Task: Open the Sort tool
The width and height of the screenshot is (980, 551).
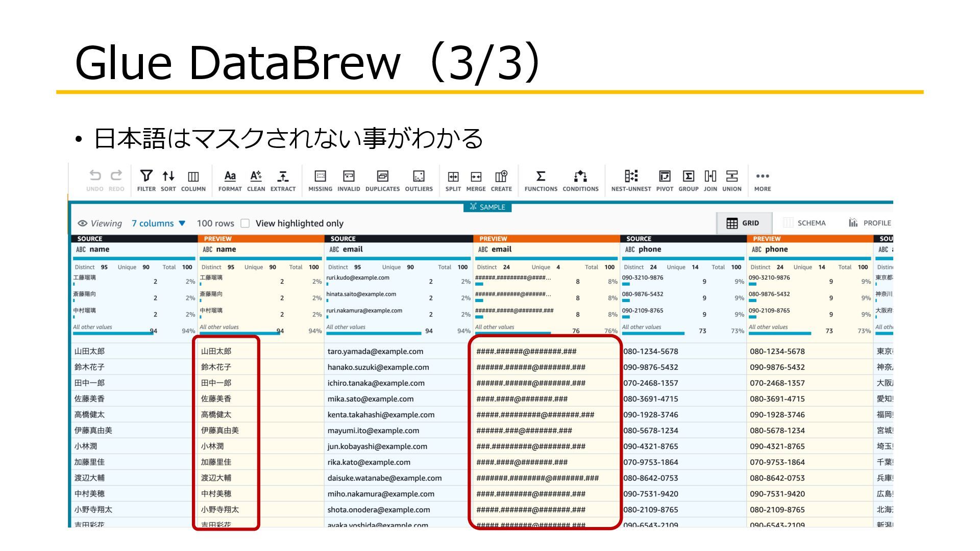Action: [168, 177]
